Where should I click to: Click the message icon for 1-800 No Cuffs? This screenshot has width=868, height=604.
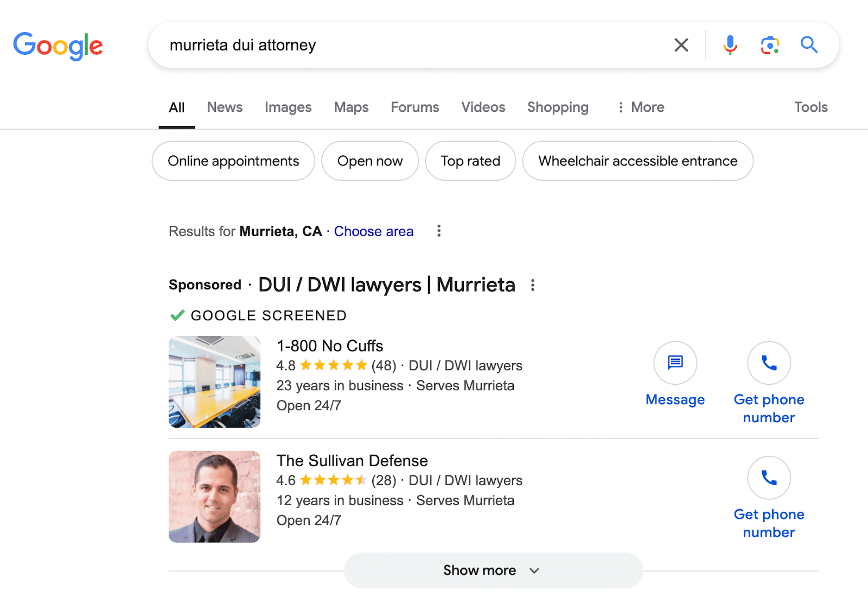click(x=675, y=363)
